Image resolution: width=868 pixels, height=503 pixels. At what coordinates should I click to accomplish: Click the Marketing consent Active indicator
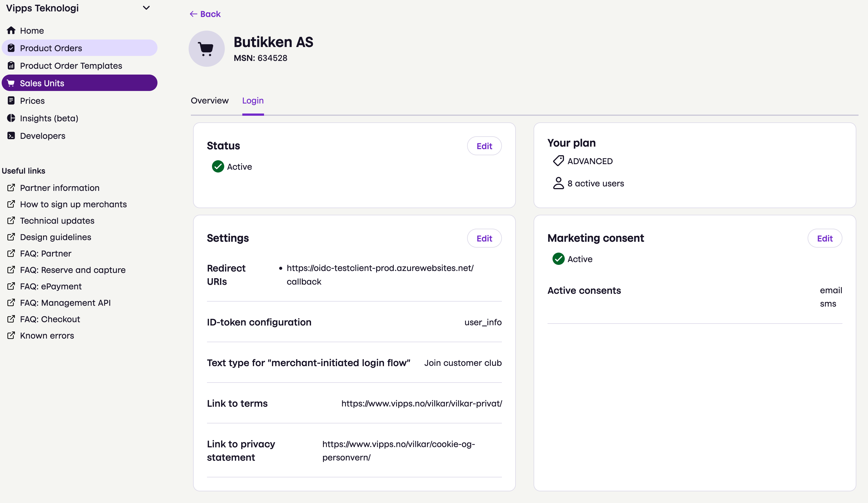click(x=558, y=259)
